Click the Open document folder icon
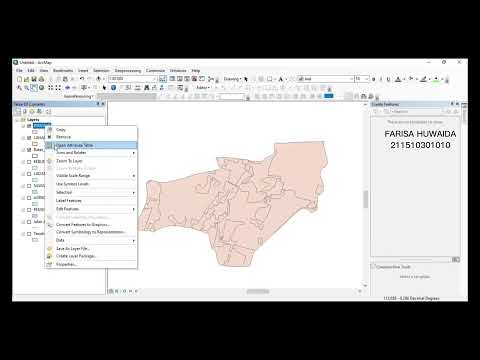 coord(26,79)
